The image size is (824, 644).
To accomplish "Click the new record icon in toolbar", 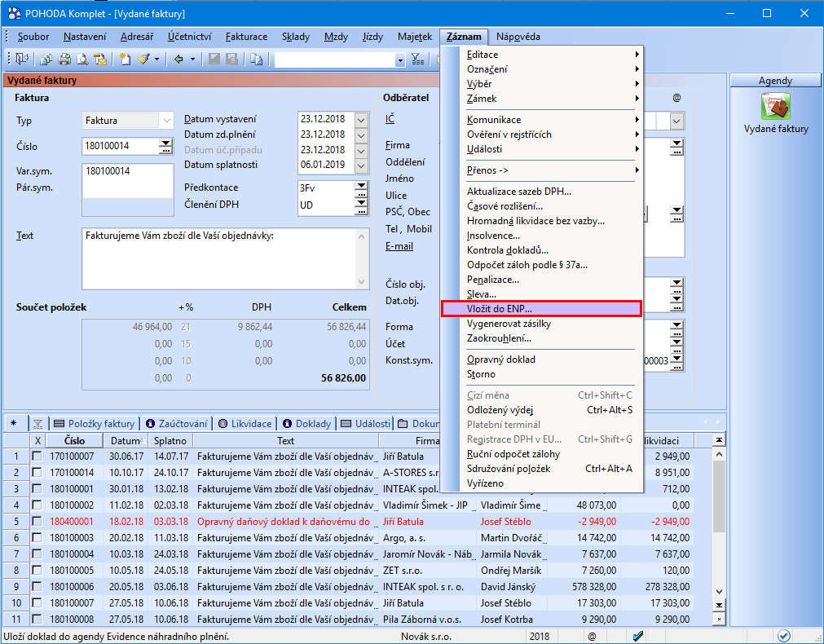I will click(124, 59).
